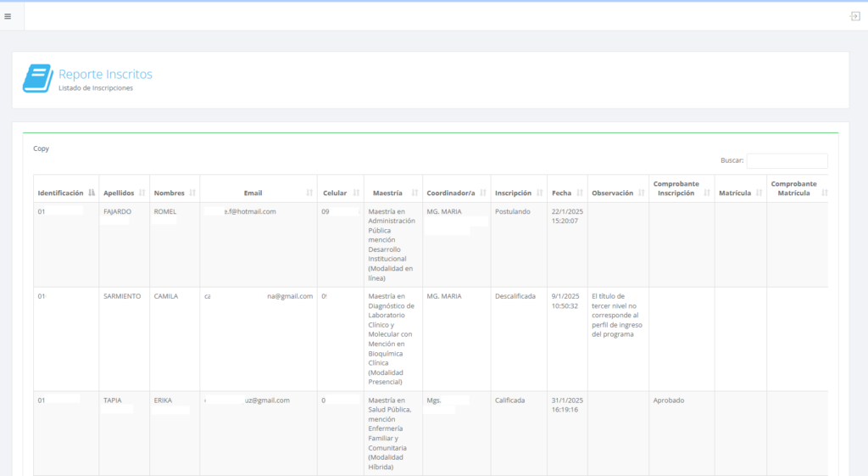Click the sort arrows in Celular header
The width and height of the screenshot is (868, 476).
355,193
